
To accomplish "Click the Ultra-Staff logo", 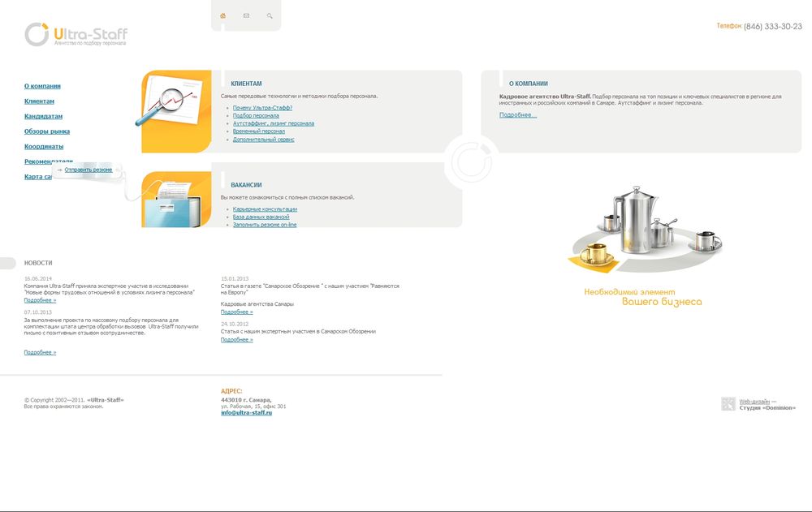I will tap(76, 35).
